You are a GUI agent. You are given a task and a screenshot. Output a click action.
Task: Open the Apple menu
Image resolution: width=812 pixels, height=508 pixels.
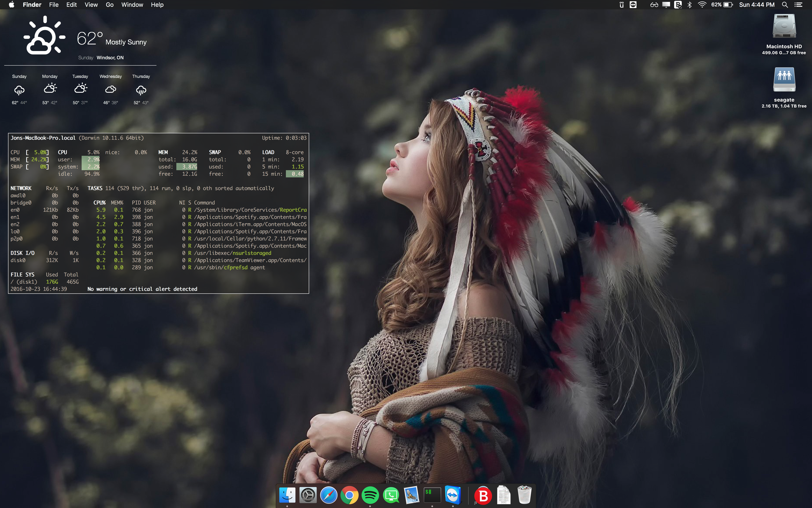[x=11, y=5]
